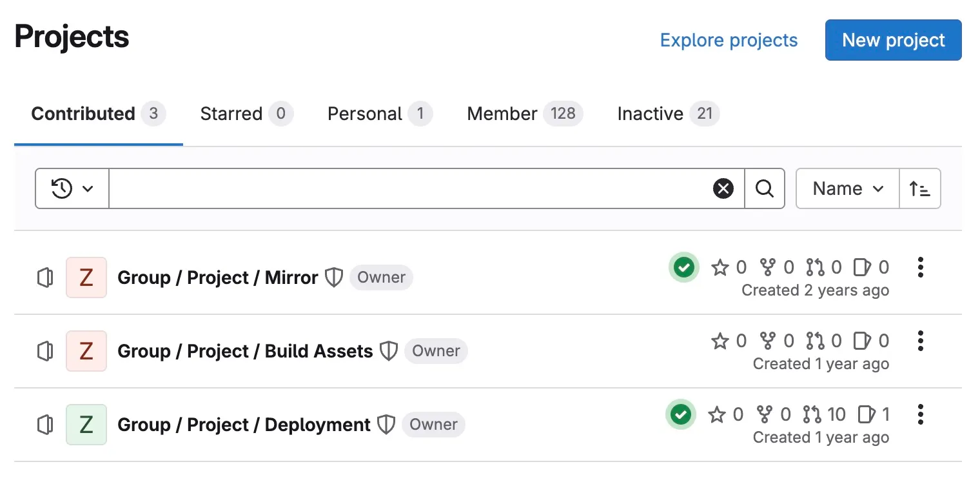The image size is (980, 484).
Task: Open the Name sort dropdown
Action: [x=848, y=188]
